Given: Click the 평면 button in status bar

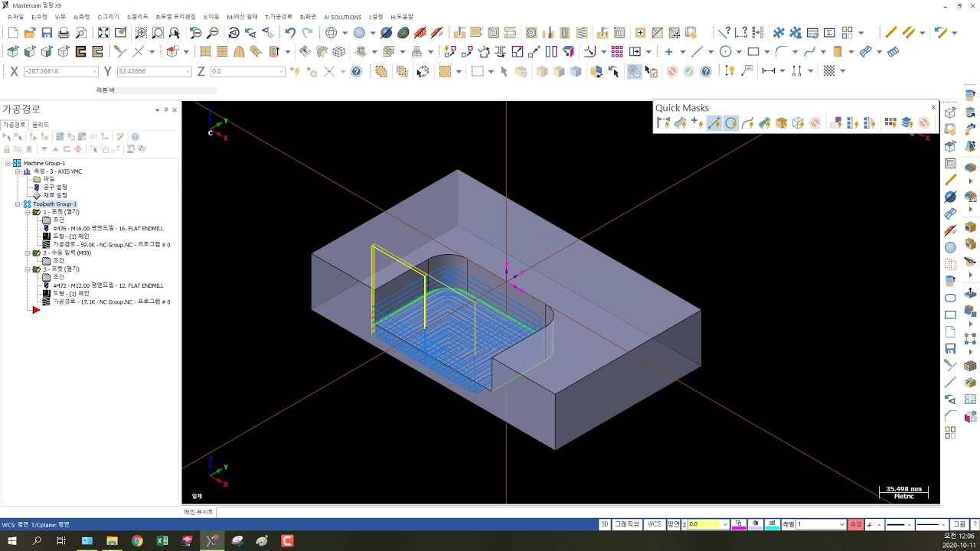Looking at the screenshot, I should (x=674, y=524).
